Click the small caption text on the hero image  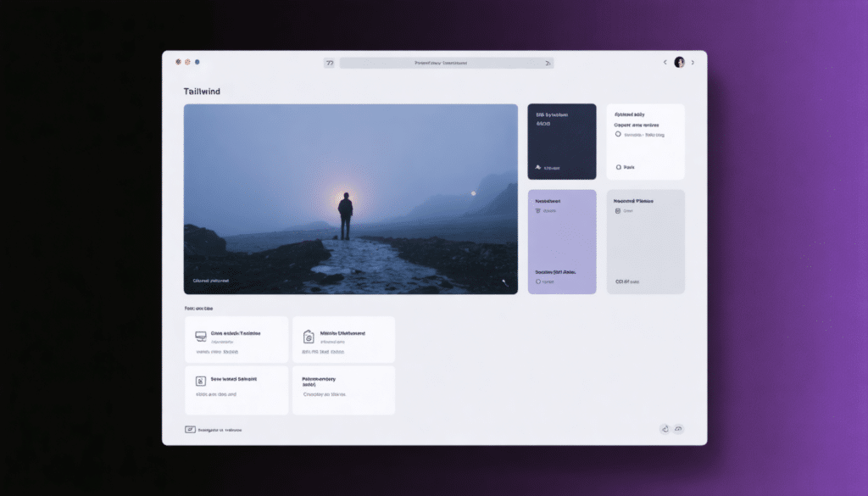tap(211, 281)
